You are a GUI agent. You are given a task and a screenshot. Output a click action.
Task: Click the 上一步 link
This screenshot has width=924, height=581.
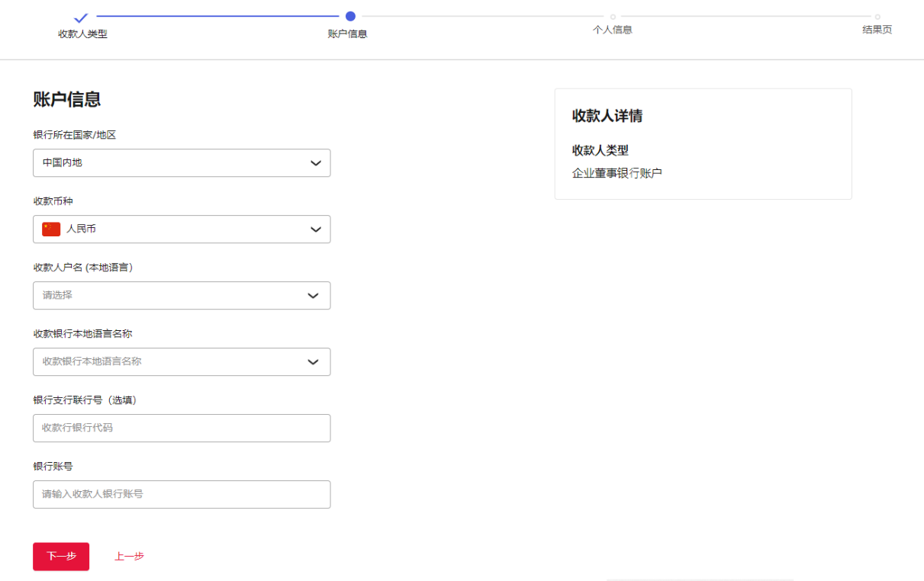[129, 557]
